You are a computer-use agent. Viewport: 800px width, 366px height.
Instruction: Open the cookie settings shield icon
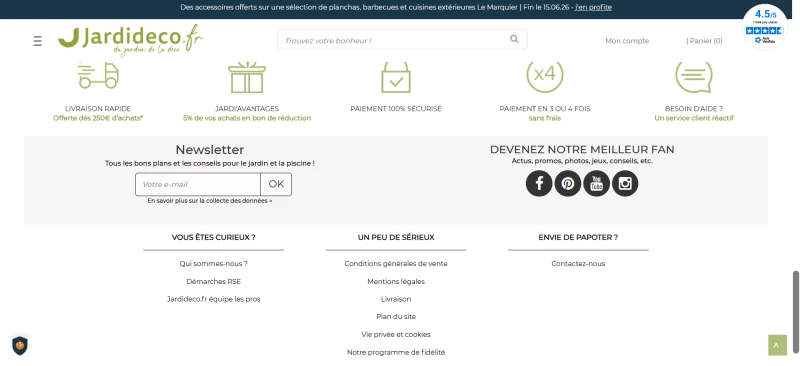tap(20, 346)
